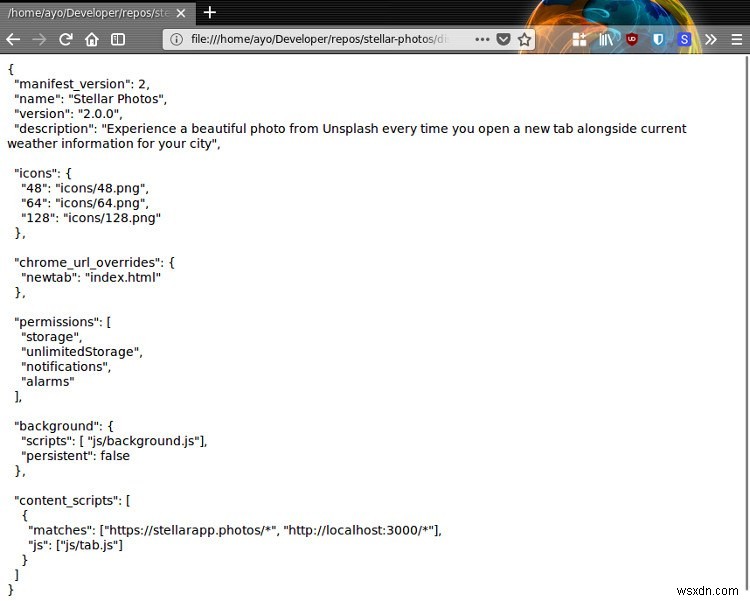This screenshot has height=601, width=750.
Task: Click the "storage" permission entry
Action: [51, 337]
